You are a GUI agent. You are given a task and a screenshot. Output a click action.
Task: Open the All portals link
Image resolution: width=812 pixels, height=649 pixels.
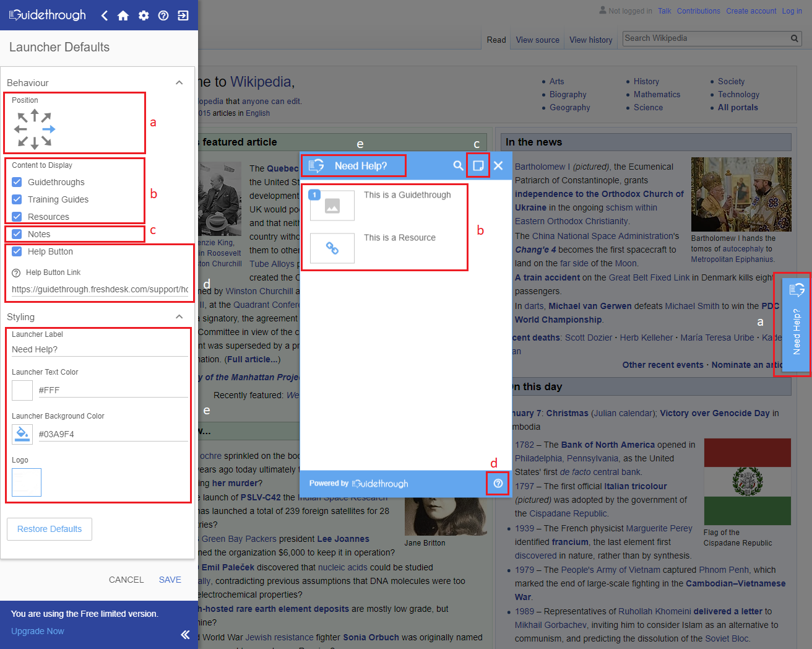tap(738, 107)
